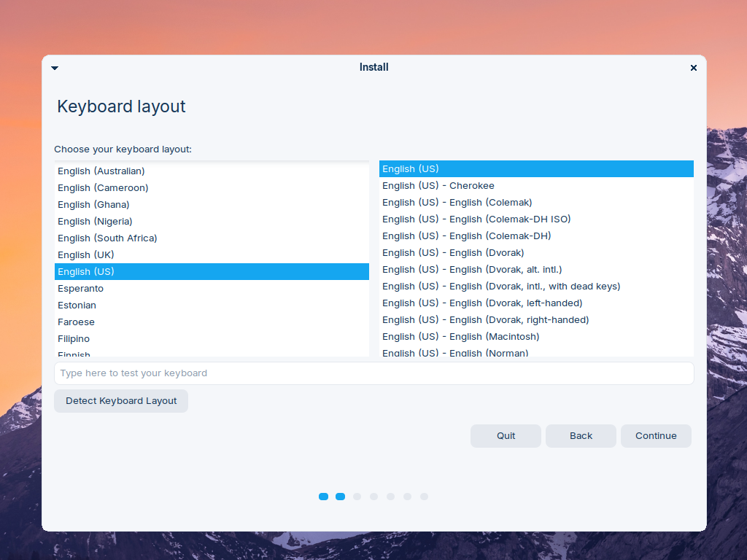Select English (Macintosh) variant
747x560 pixels.
tap(536, 337)
